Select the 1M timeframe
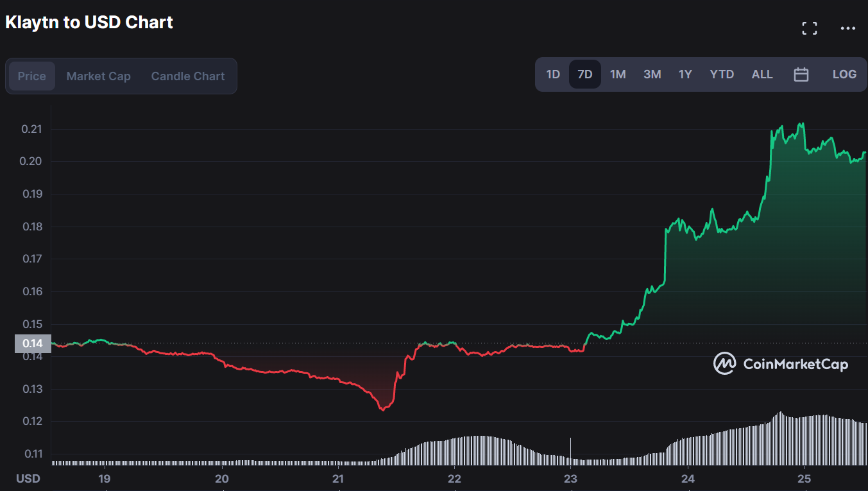Screen dimensions: 868x491 pyautogui.click(x=618, y=74)
